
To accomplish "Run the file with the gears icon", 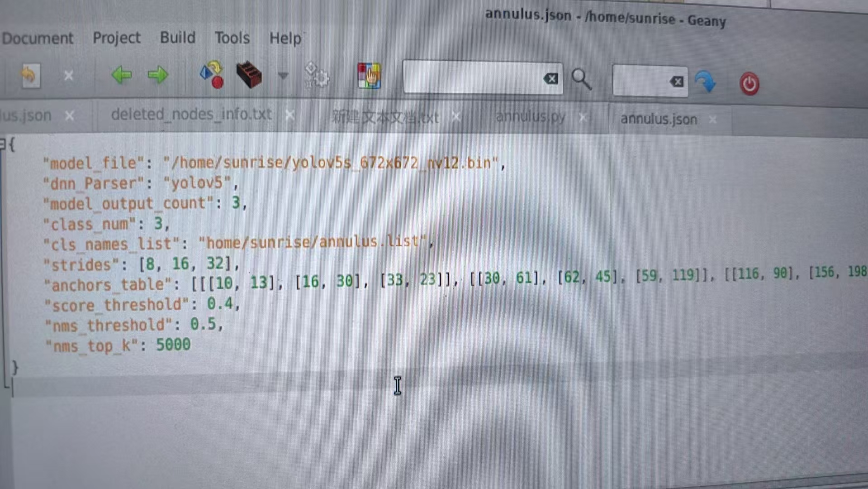I will click(x=317, y=76).
